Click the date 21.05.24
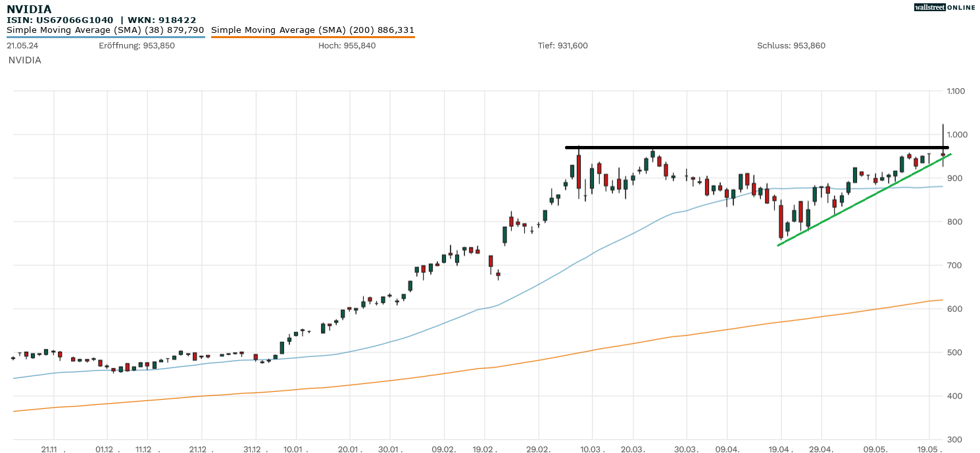The width and height of the screenshot is (980, 453). pos(22,45)
